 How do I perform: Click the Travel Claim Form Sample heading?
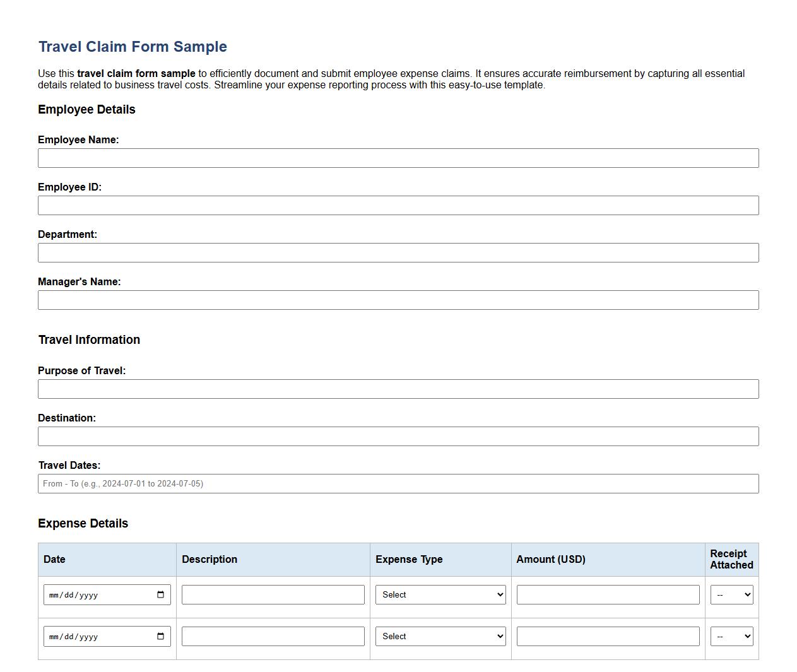pos(133,46)
